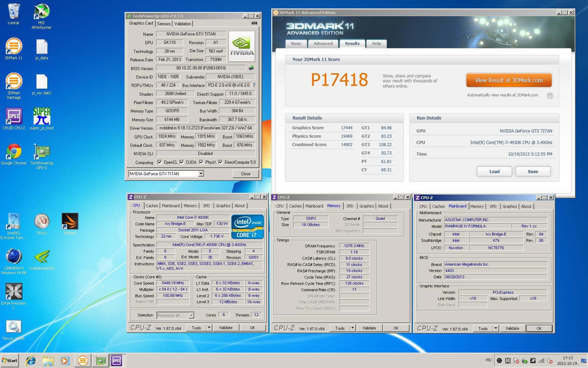Viewport: 588px width, 368px height.
Task: Click the HU language indicator in the tray
Action: (x=489, y=360)
